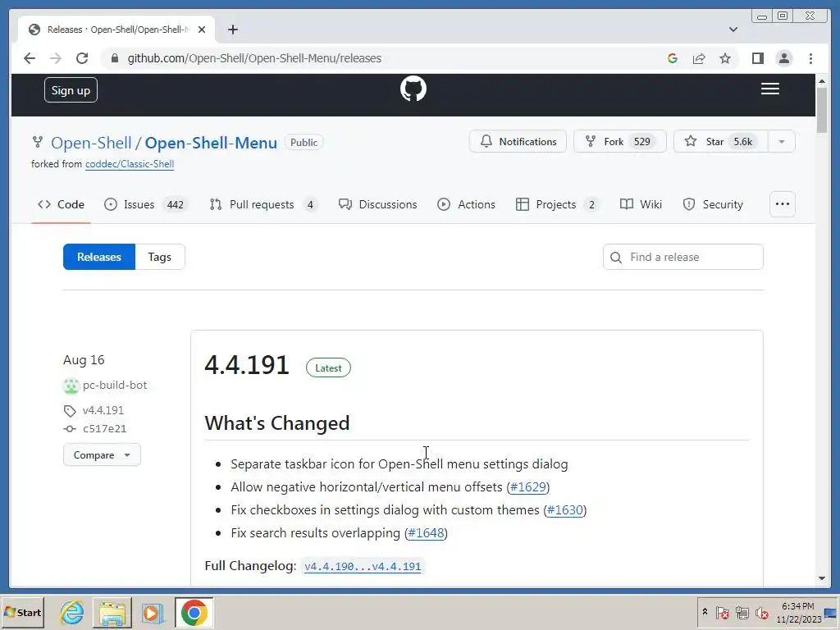Open Chrome three-dot menu

point(810,58)
